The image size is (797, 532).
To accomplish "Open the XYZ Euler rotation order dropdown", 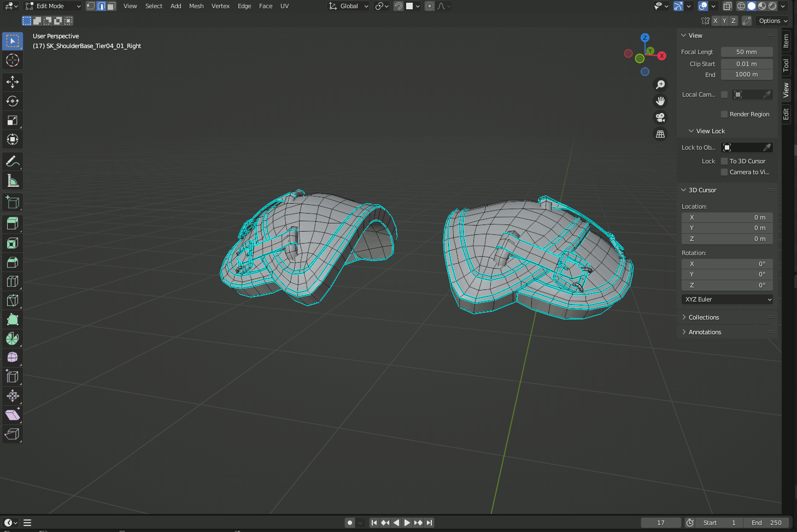I will click(x=727, y=299).
